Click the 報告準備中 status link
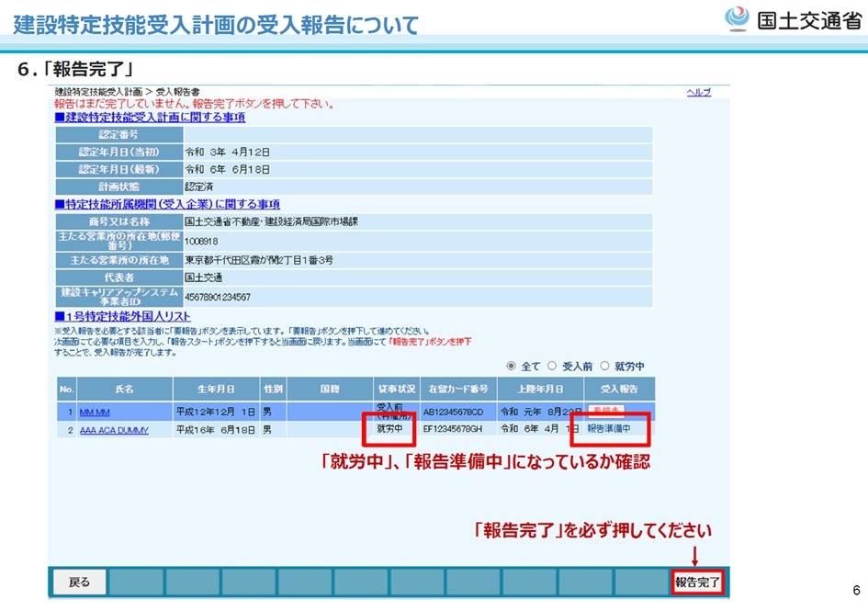The image size is (868, 611). click(x=609, y=429)
